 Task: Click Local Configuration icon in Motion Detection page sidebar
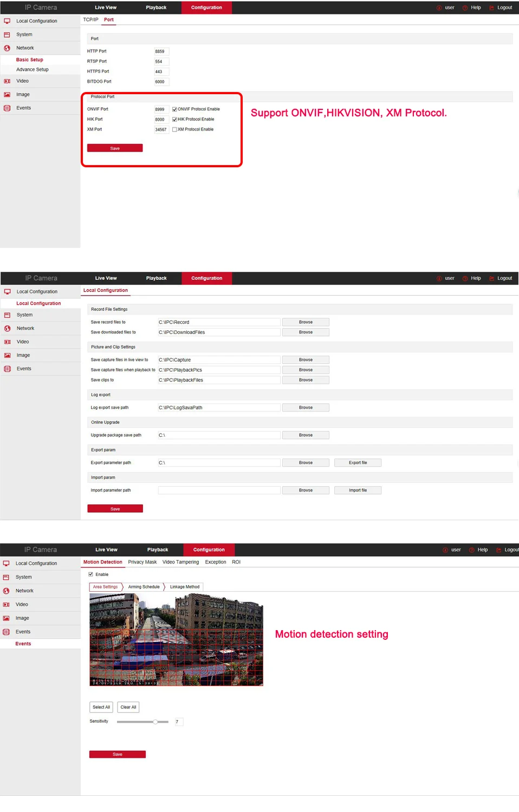6,564
